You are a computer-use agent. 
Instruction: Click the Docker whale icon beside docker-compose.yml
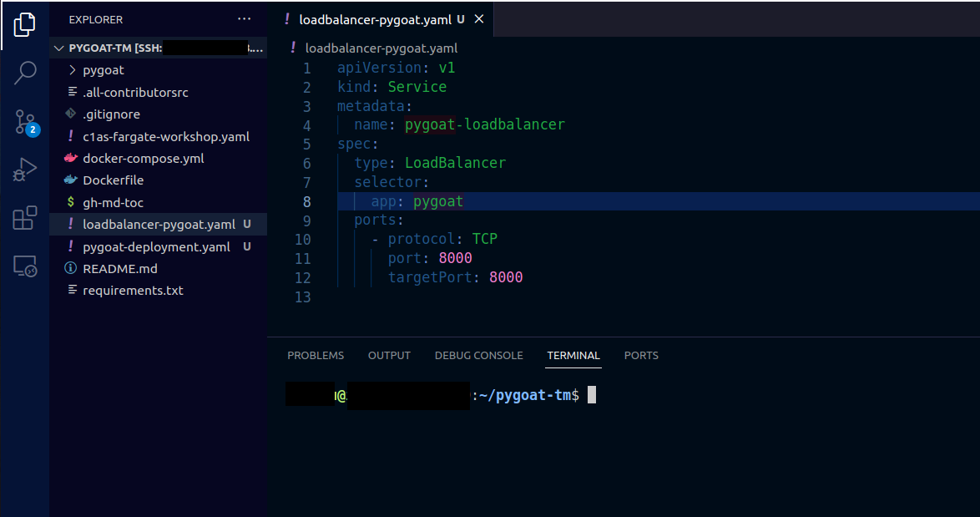point(71,158)
